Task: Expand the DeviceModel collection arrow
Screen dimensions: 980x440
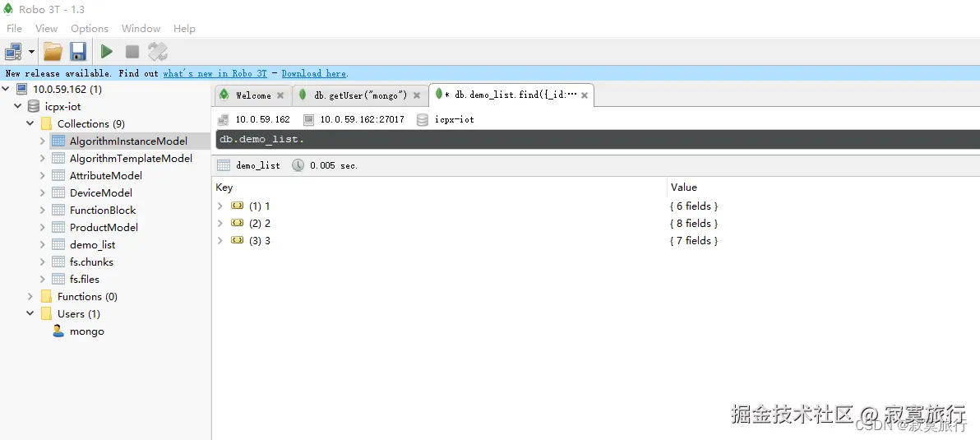Action: pos(43,193)
